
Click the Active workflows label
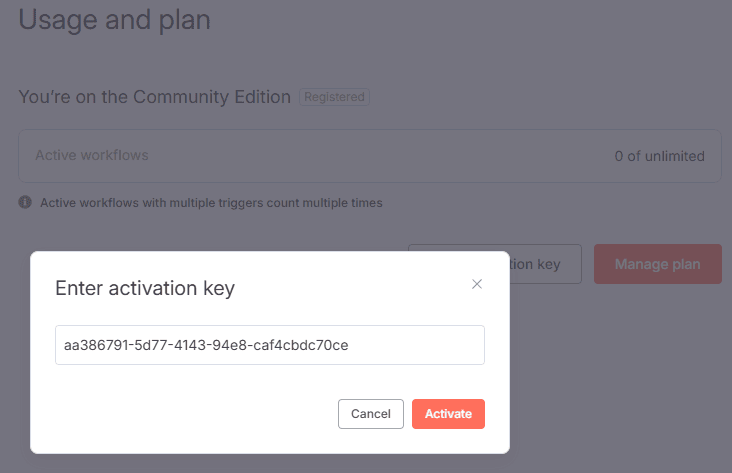pos(92,156)
